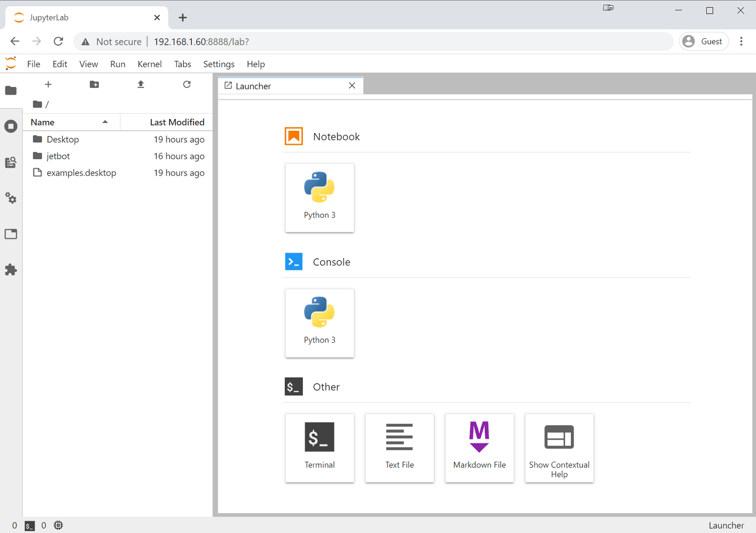Refresh the file list

[187, 85]
